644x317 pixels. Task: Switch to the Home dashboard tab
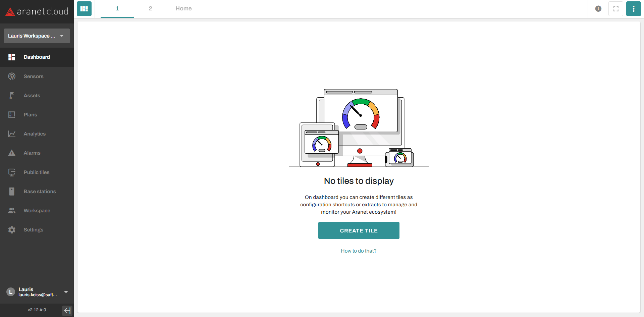183,9
